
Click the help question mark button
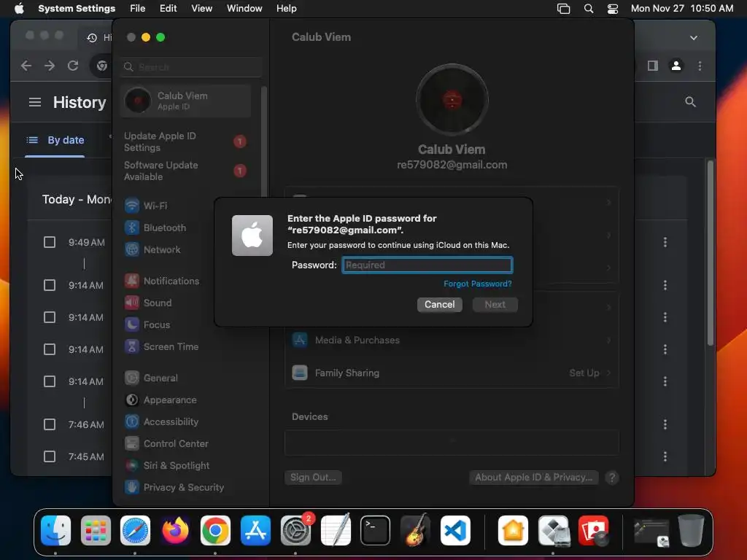tap(612, 478)
